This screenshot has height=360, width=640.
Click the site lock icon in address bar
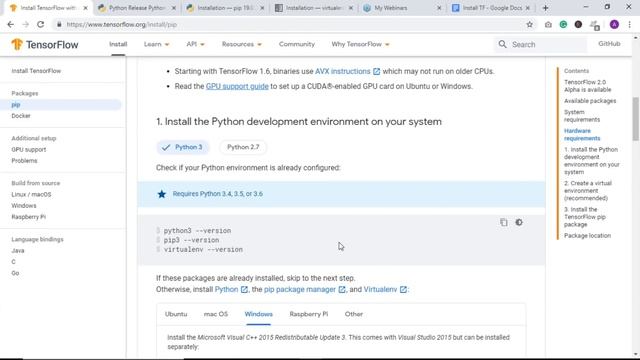point(59,24)
